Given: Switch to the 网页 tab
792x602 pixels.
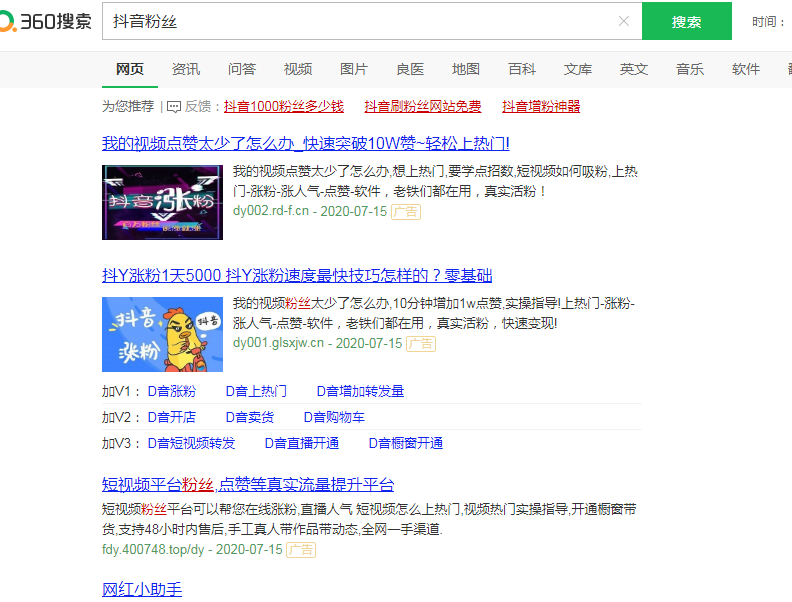Looking at the screenshot, I should coord(130,69).
